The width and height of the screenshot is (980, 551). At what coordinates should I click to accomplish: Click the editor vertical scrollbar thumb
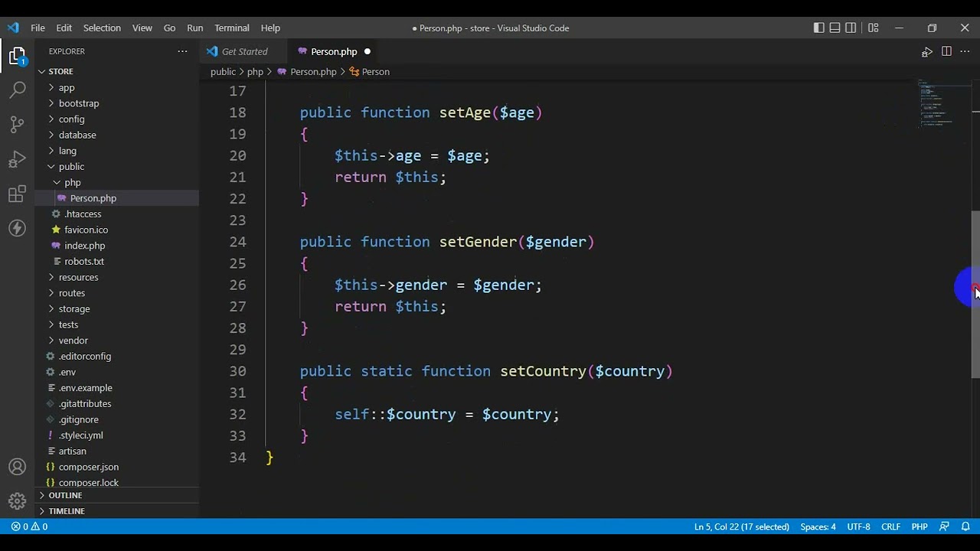975,295
